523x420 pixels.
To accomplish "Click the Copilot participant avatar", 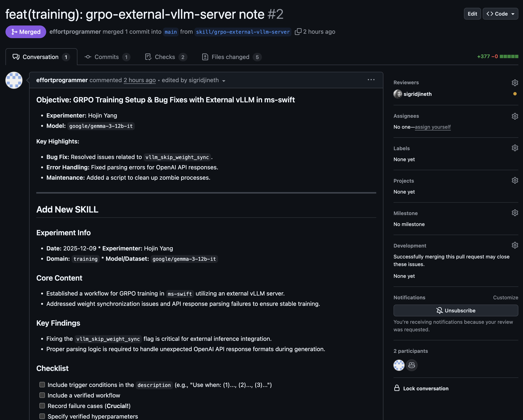I will point(411,365).
